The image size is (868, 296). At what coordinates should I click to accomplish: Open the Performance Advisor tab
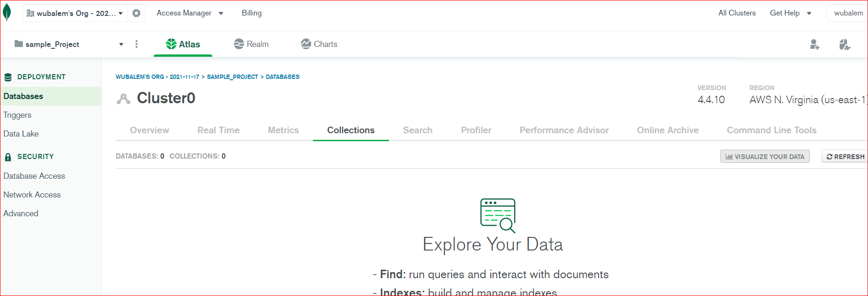[564, 130]
